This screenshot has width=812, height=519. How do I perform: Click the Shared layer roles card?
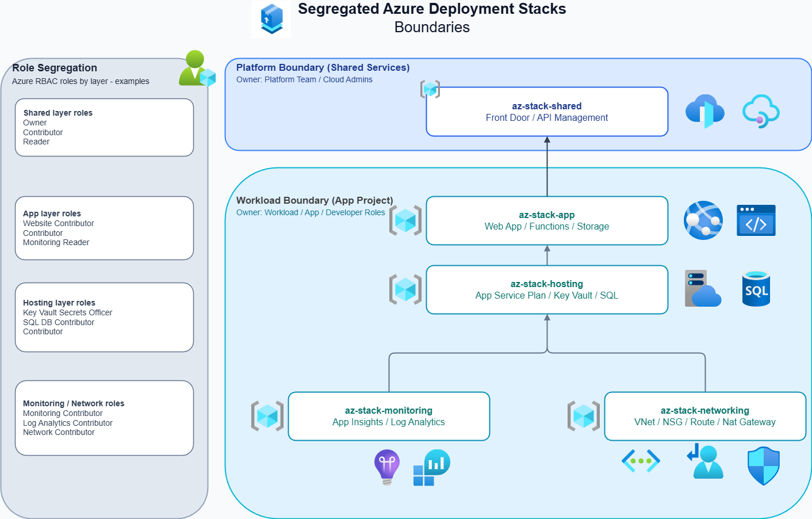click(x=104, y=127)
